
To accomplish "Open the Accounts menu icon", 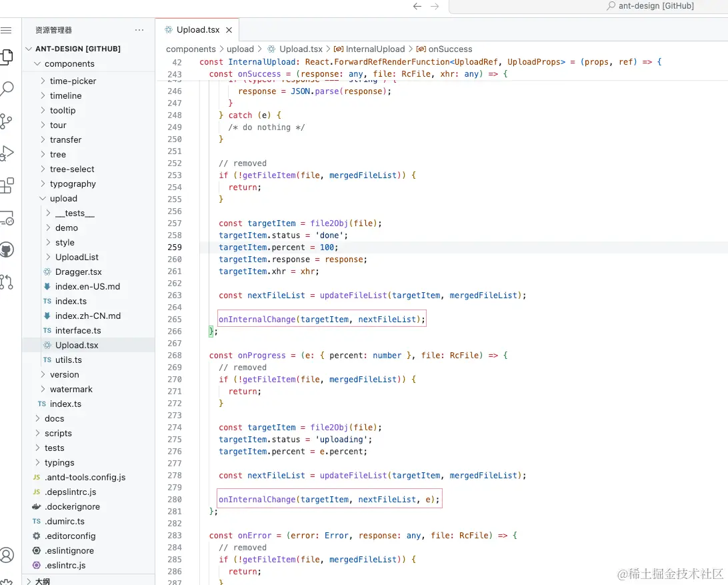I will (x=7, y=555).
